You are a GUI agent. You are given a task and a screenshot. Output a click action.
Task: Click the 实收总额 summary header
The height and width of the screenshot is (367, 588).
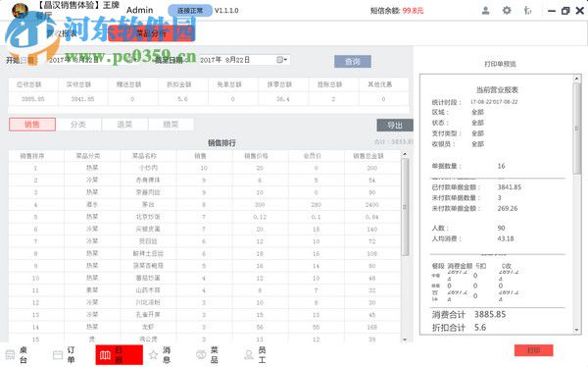tap(78, 84)
